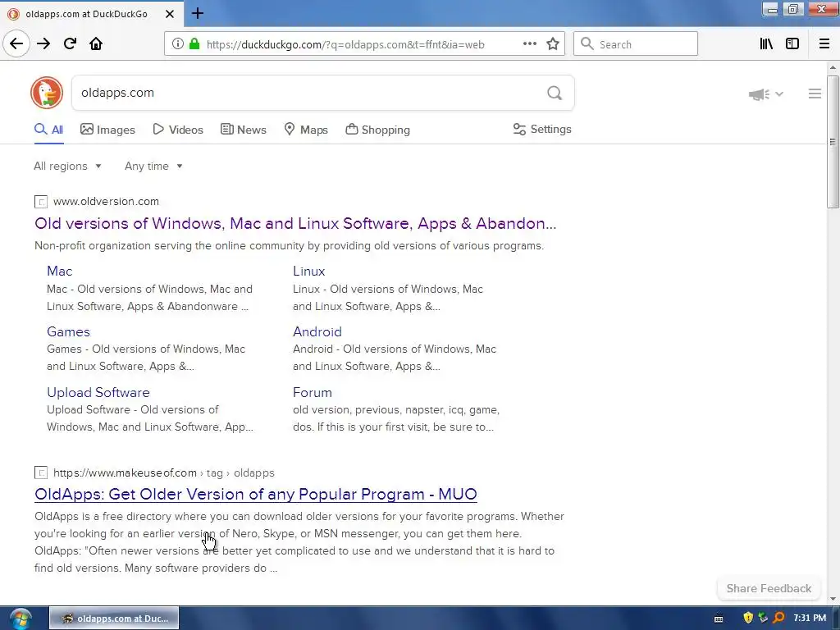The image size is (840, 630).
Task: Focus the Firefox Search box
Action: [636, 44]
